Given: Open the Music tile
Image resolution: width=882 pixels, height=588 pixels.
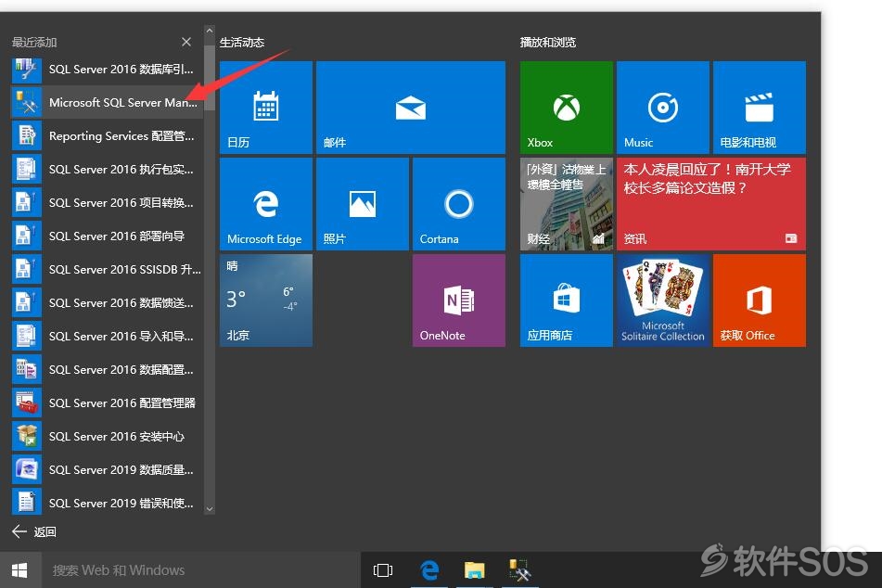Looking at the screenshot, I should (x=662, y=108).
